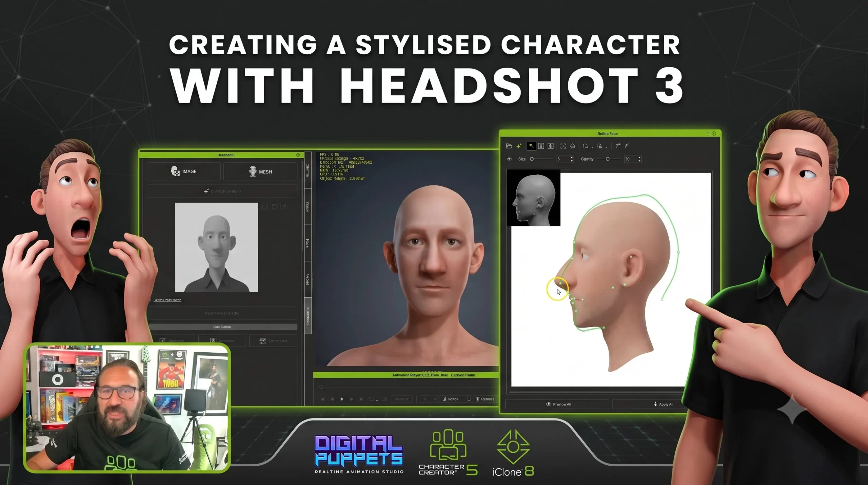
Task: Click the play button in Animation Player
Action: 342,399
